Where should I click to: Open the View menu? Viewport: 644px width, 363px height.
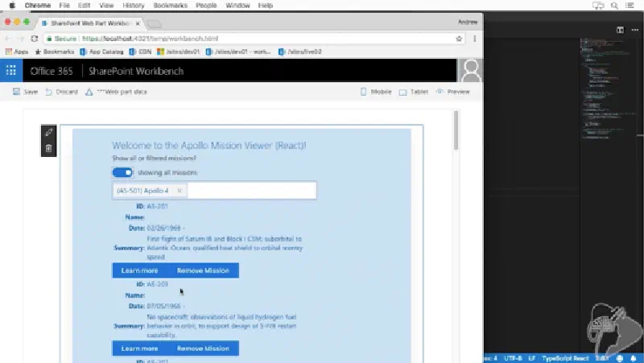coord(106,6)
